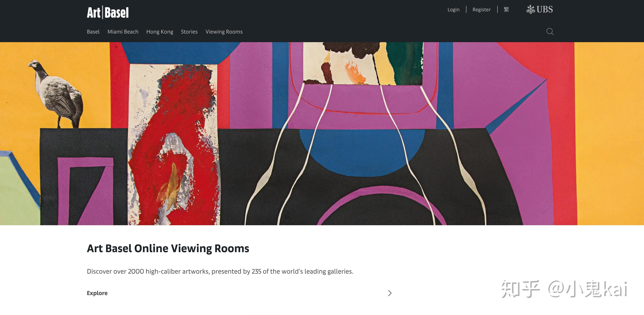Navigate to Viewing Rooms in the menu
The image size is (644, 315).
[x=224, y=32]
